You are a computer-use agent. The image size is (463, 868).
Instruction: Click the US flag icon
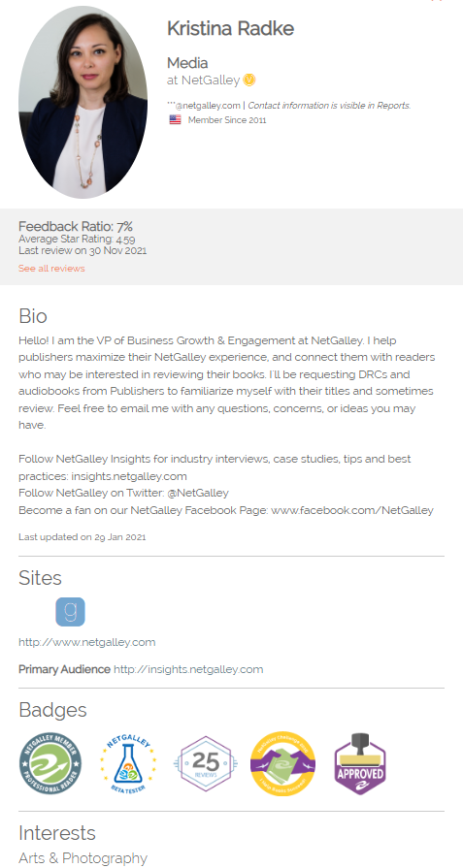click(175, 119)
